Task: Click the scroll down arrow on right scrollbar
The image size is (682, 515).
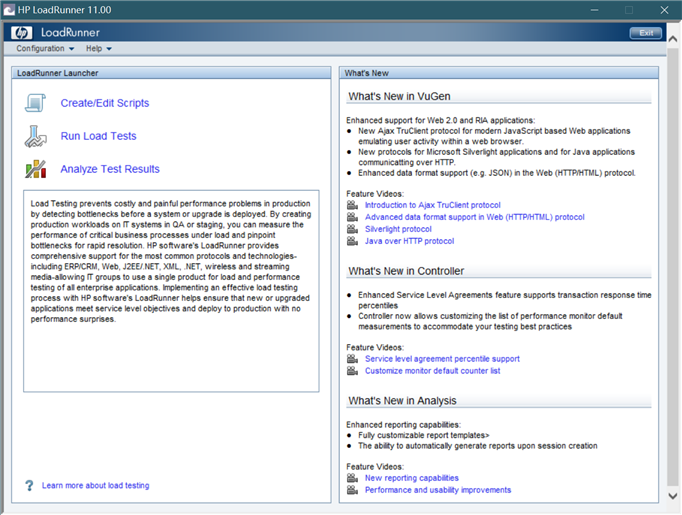Action: click(x=672, y=496)
